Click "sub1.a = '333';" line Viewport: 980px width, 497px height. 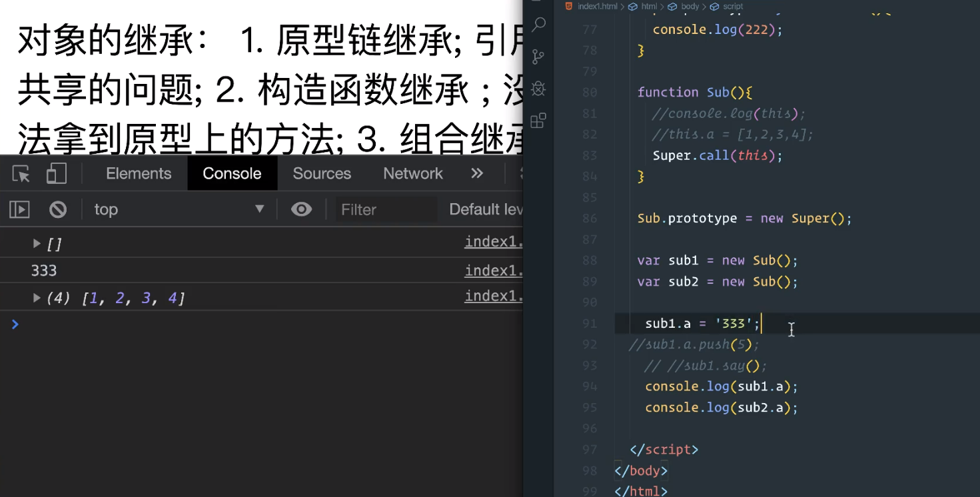click(703, 324)
